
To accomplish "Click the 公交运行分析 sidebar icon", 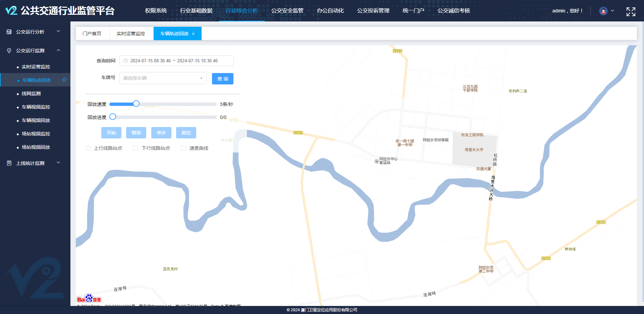I will [9, 32].
